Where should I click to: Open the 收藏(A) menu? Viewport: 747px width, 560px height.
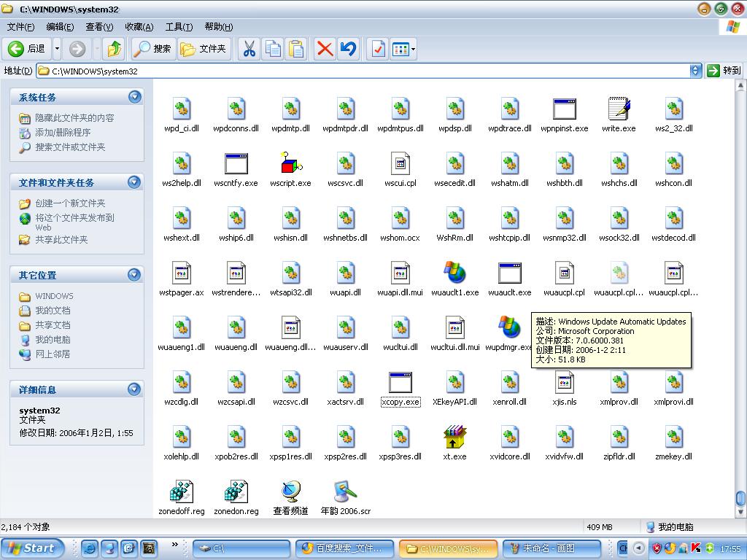pyautogui.click(x=139, y=27)
